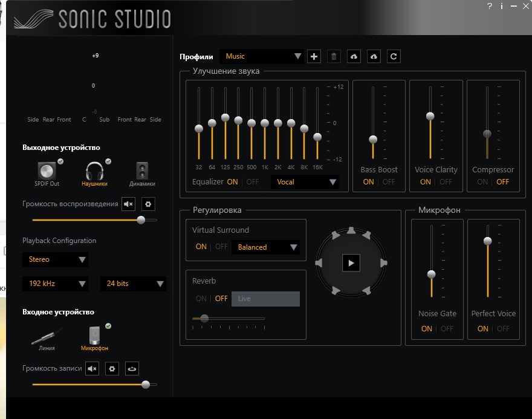Click right speaker on surround dial
Screen dimensions: 532x419
click(384, 263)
